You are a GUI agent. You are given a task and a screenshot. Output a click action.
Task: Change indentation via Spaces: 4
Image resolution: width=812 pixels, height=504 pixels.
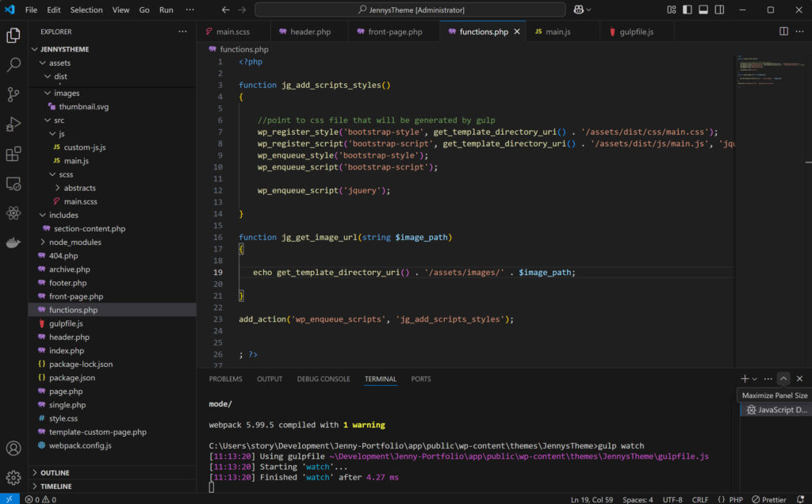pyautogui.click(x=638, y=499)
